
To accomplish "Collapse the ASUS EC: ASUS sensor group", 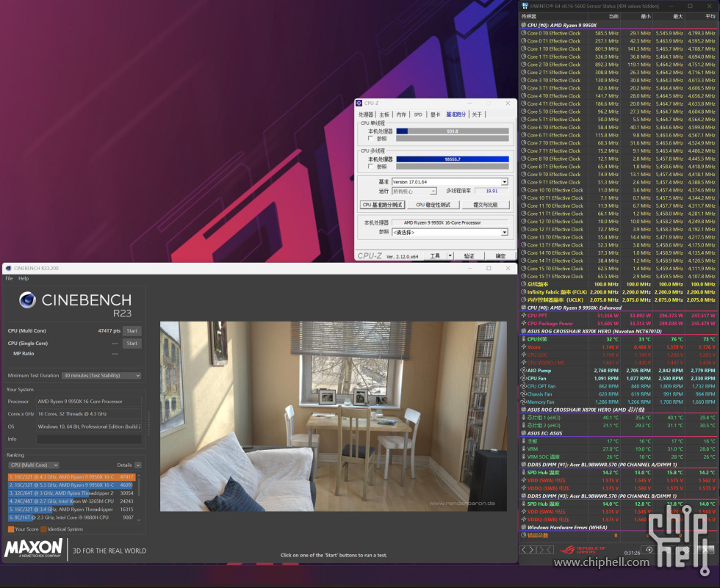I will [523, 433].
